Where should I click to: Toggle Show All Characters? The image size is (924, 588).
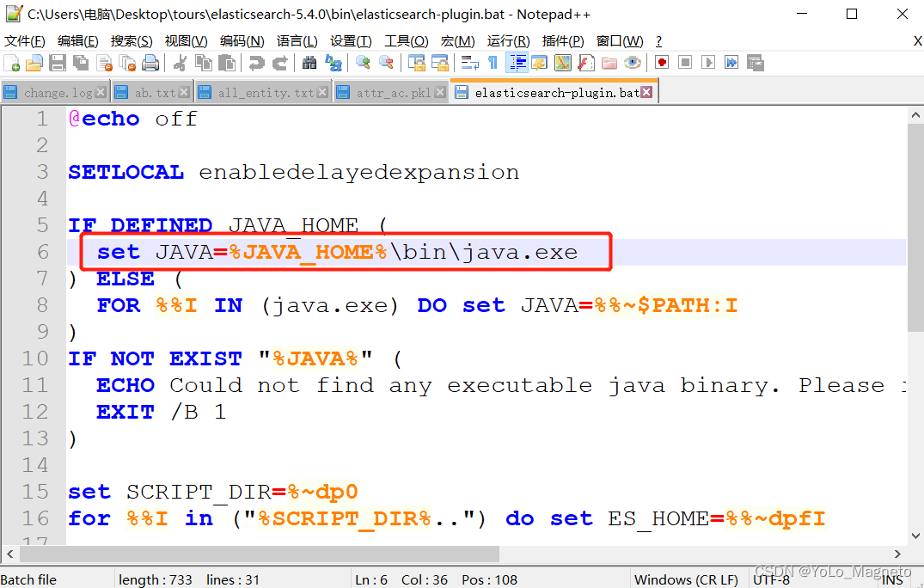pyautogui.click(x=492, y=63)
